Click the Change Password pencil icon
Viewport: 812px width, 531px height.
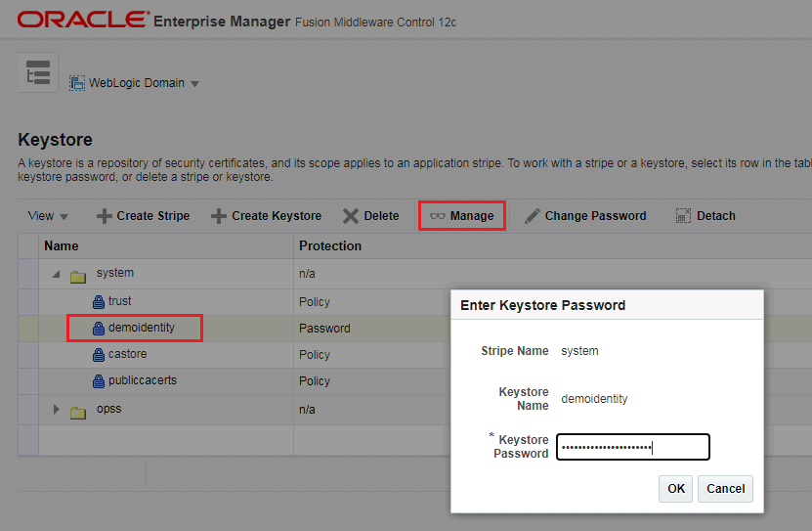pos(533,216)
